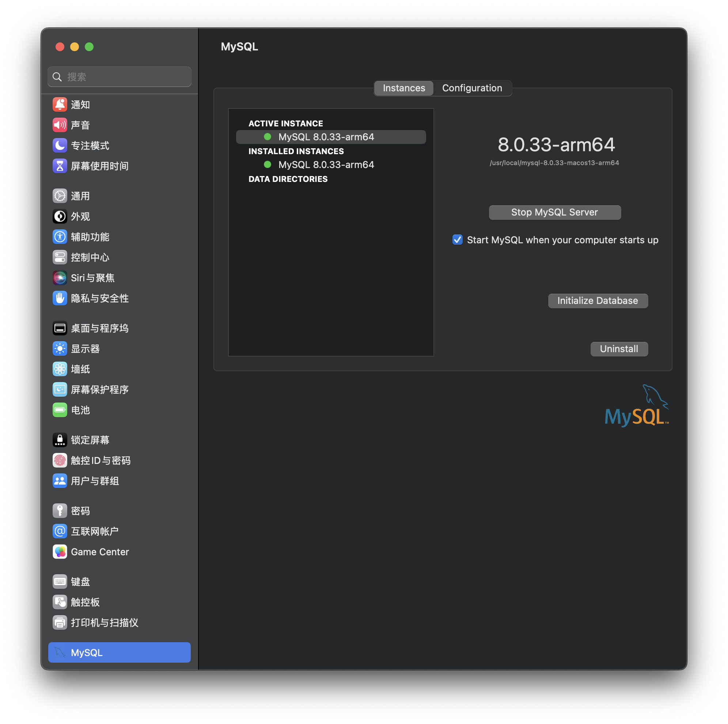The height and width of the screenshot is (724, 728).
Task: Open 触控板 trackpad icon
Action: [x=60, y=602]
